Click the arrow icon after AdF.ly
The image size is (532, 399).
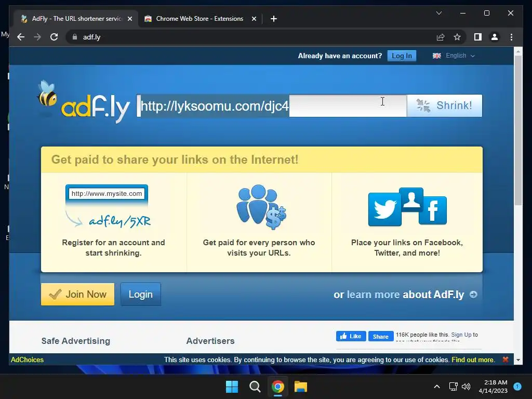coord(473,295)
